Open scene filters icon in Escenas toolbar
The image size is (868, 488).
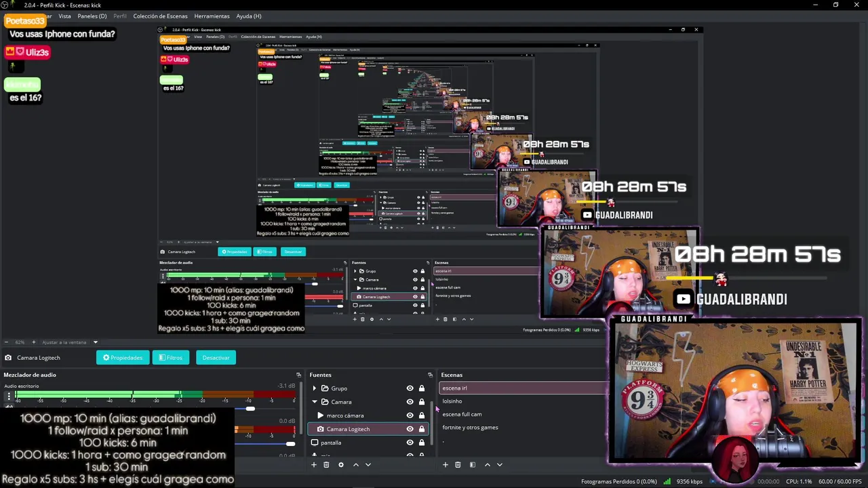click(x=473, y=465)
